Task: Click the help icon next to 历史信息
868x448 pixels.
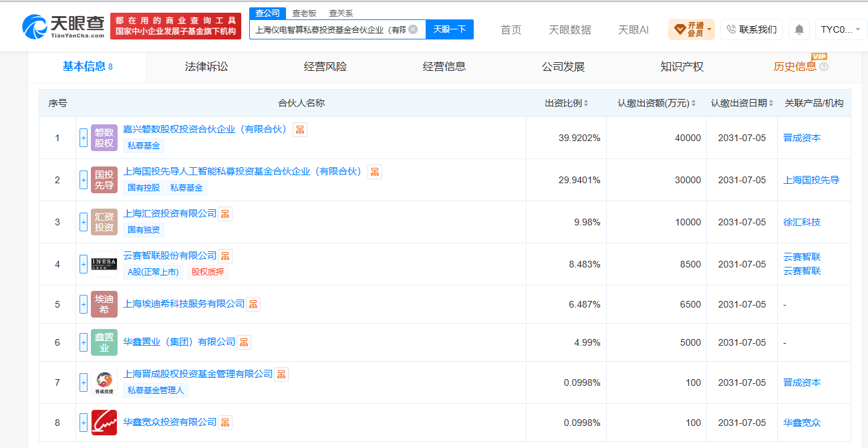Action: (x=824, y=67)
